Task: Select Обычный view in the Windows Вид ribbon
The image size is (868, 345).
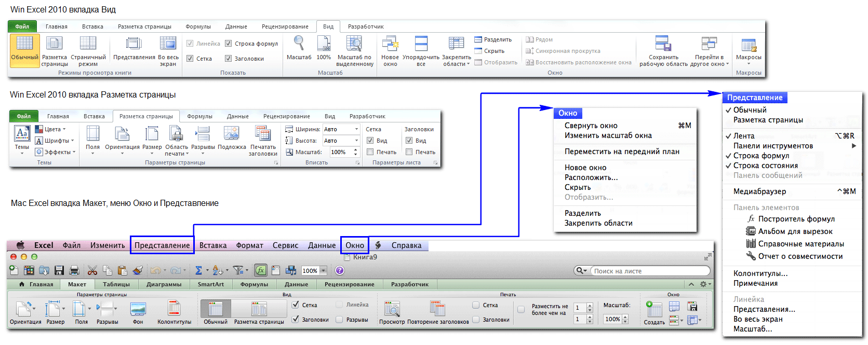Action: tap(24, 51)
